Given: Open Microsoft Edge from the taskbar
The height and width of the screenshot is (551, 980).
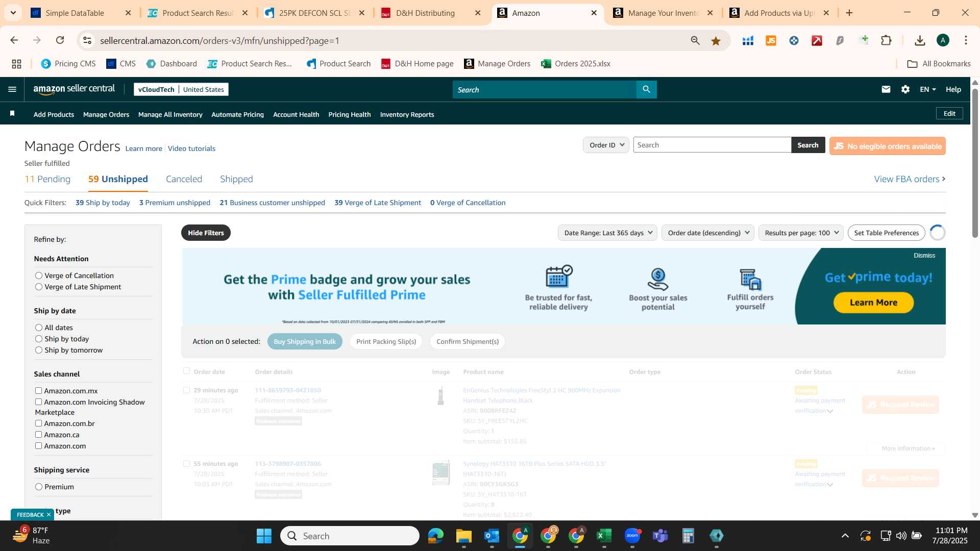Looking at the screenshot, I should (435, 536).
